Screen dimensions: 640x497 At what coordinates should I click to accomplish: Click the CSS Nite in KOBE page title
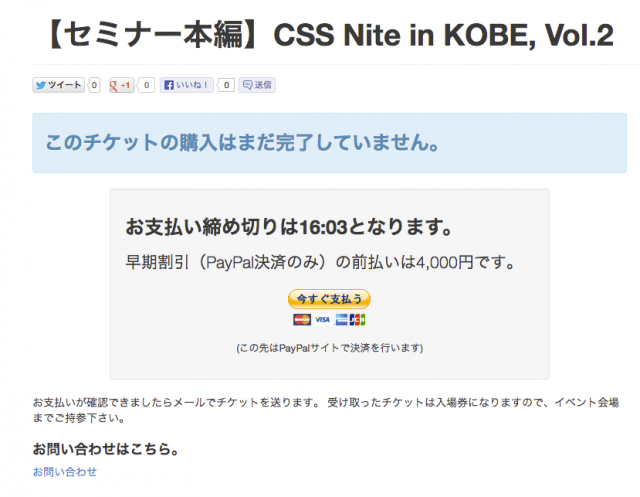click(330, 36)
